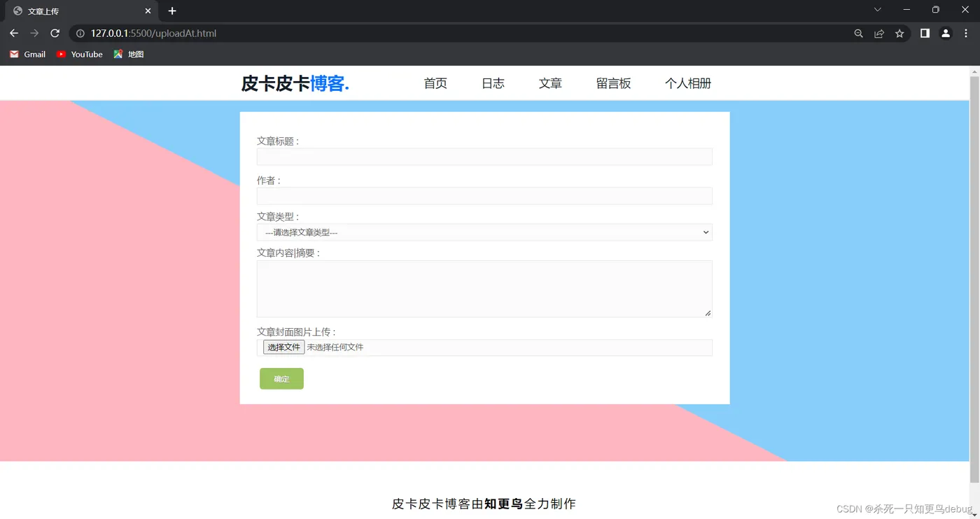
Task: Click the 皮卡皮卡博客 logo
Action: [295, 83]
